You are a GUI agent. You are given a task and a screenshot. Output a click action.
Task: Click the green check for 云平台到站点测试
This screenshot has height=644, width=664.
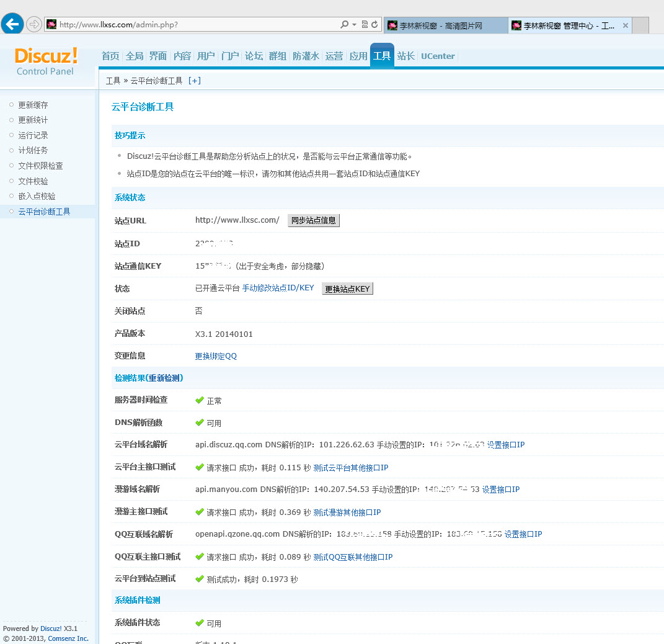click(200, 579)
